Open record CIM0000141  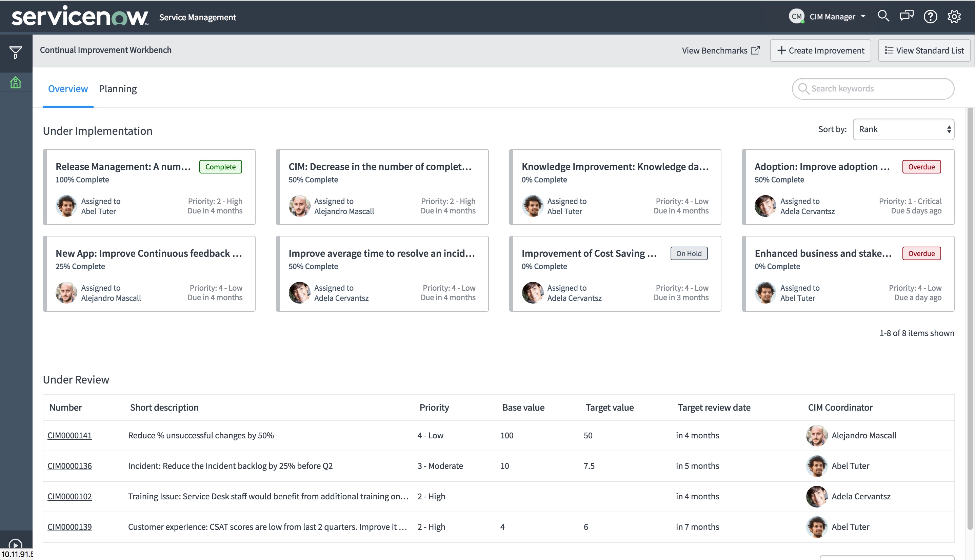(69, 435)
